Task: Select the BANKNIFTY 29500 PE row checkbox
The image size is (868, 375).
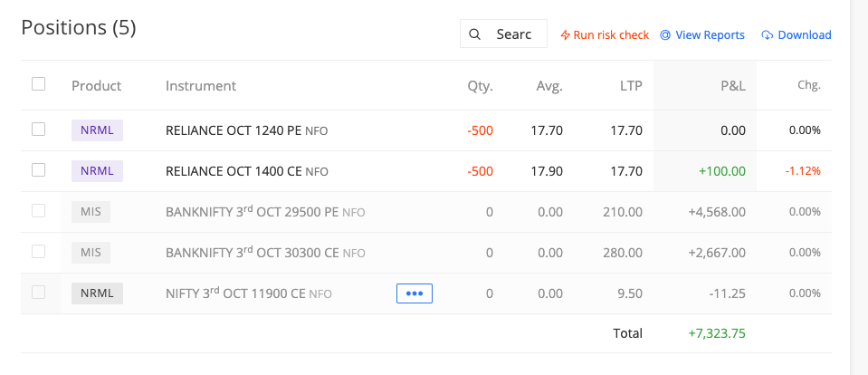Action: (38, 210)
